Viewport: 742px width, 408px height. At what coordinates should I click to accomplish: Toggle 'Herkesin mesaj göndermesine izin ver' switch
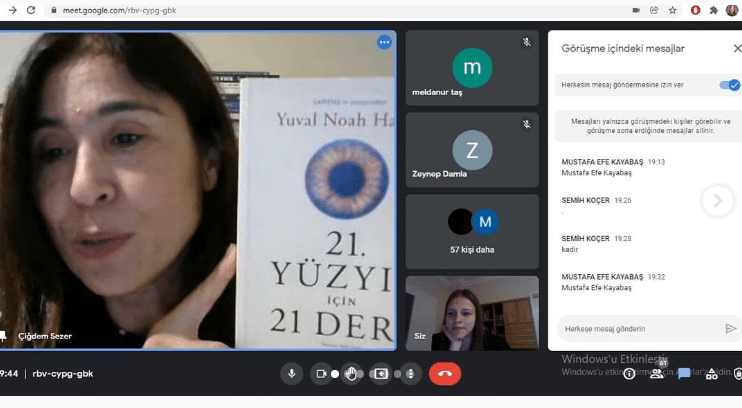coord(729,85)
